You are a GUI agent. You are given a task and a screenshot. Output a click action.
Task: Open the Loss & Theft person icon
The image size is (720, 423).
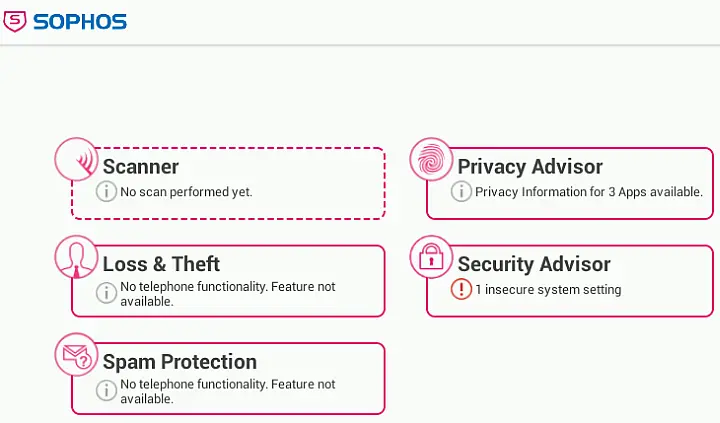[x=77, y=257]
